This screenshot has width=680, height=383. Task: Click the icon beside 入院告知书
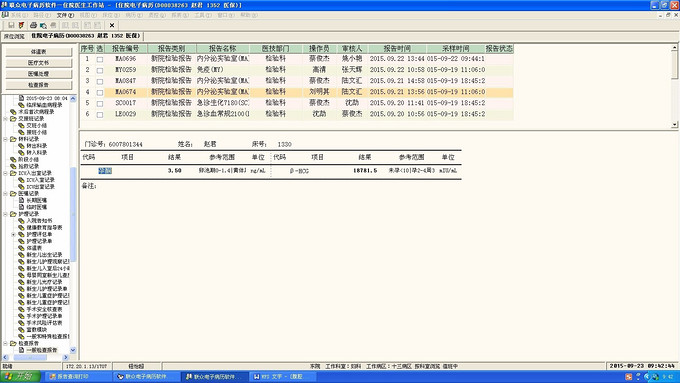[21, 221]
